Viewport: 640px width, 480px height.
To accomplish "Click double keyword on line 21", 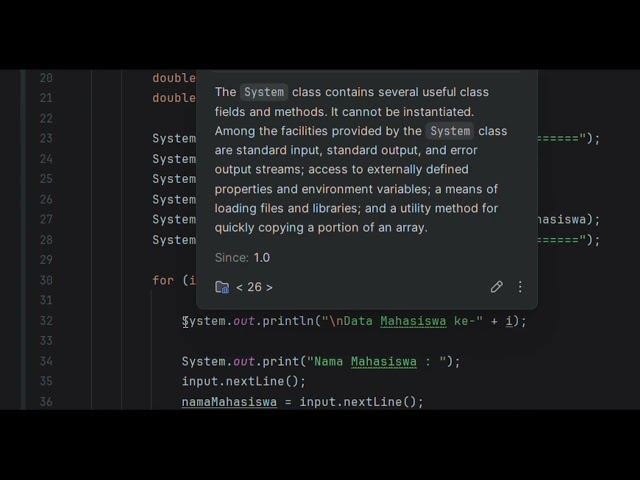I will tap(174, 98).
